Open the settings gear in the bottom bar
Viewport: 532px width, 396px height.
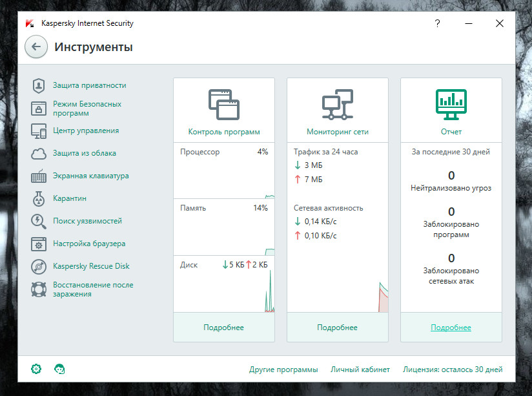point(36,370)
